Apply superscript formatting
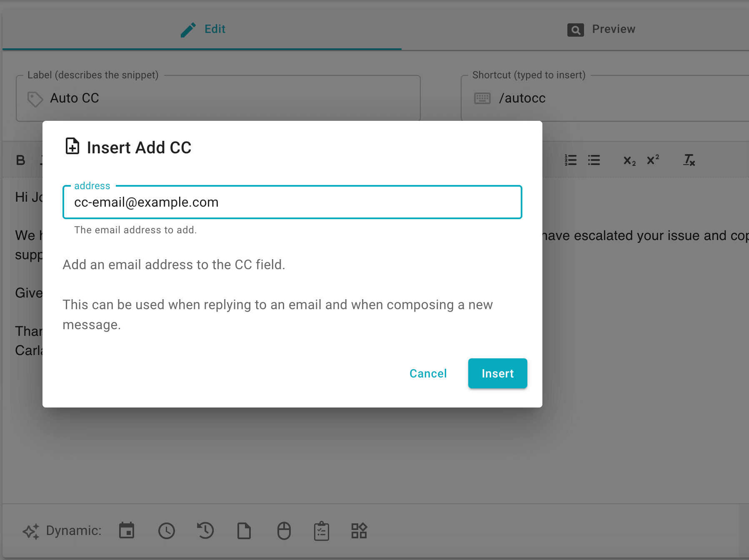 pyautogui.click(x=652, y=160)
